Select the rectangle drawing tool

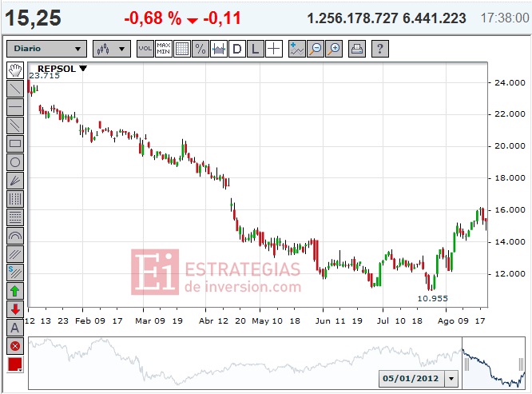click(15, 144)
